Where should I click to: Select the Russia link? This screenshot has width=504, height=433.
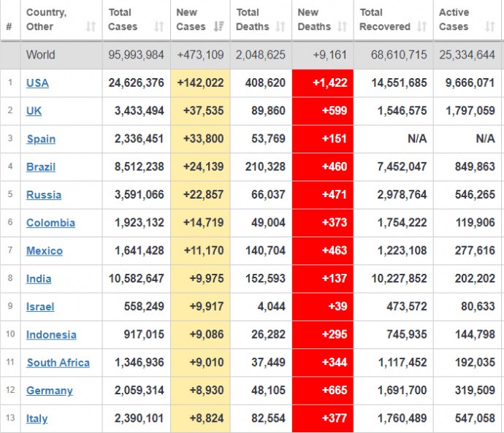tap(44, 195)
